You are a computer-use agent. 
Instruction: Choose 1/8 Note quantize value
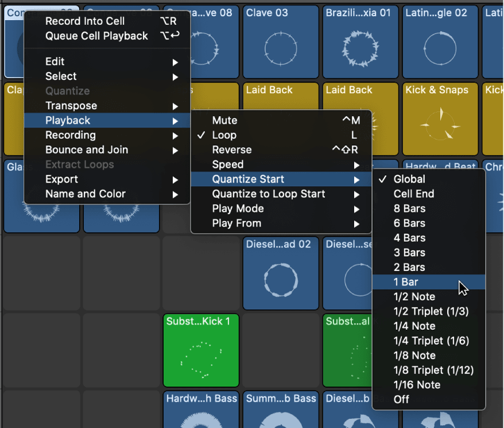pos(429,355)
